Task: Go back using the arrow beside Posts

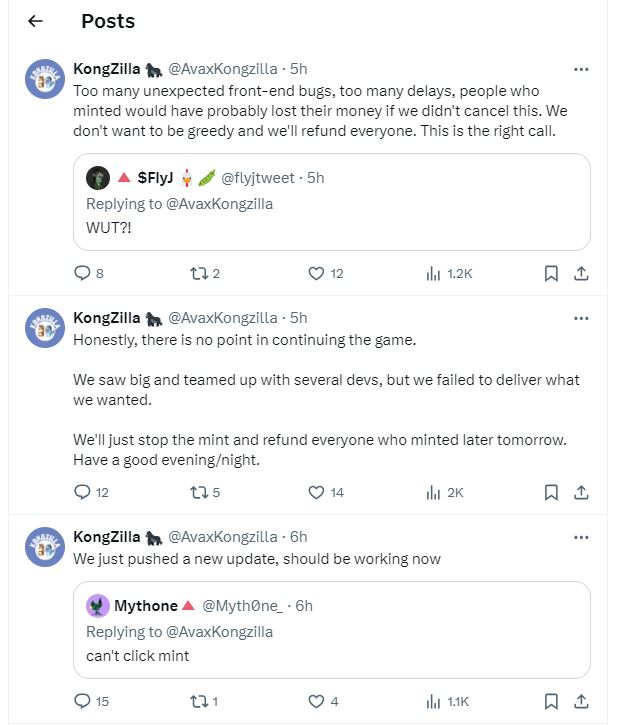Action: 35,21
